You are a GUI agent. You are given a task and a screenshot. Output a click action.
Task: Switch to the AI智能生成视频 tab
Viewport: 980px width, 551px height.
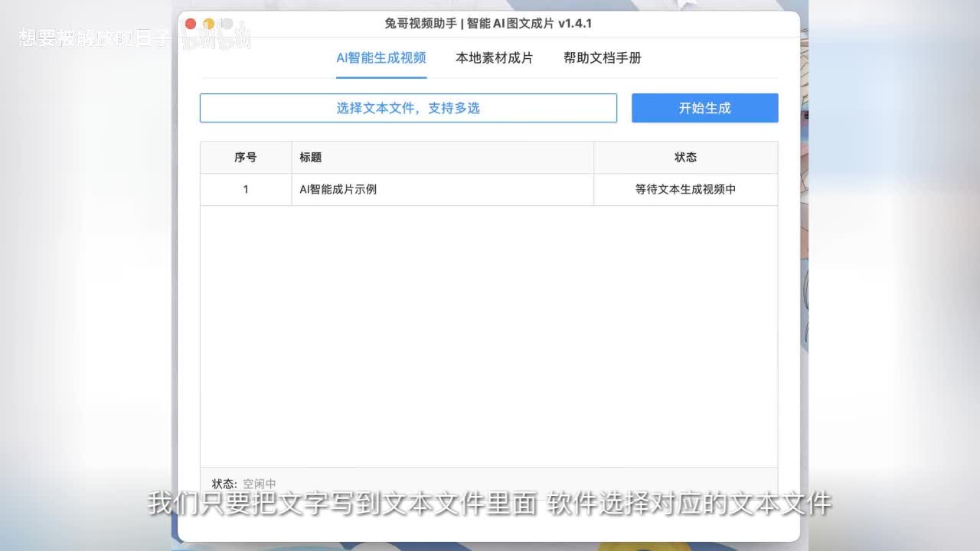[x=381, y=58]
